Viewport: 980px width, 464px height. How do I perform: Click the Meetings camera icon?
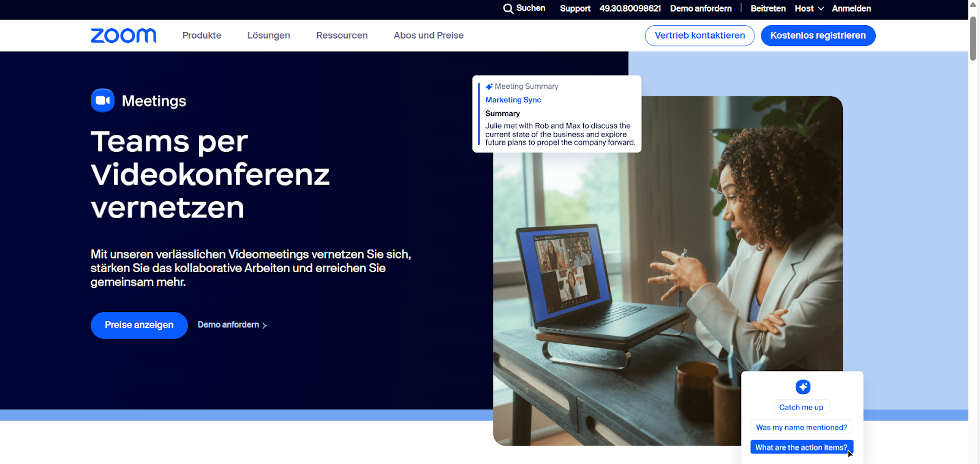[103, 101]
